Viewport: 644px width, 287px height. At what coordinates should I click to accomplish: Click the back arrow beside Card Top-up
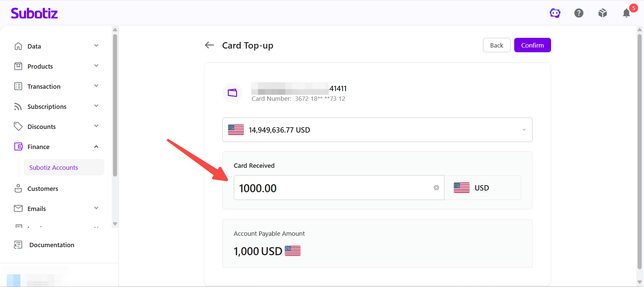pos(209,45)
